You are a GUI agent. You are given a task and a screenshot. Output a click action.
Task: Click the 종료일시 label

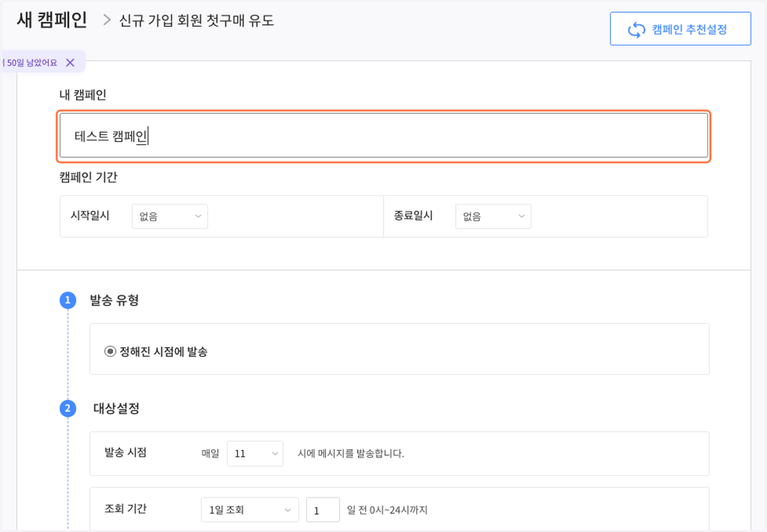pyautogui.click(x=414, y=215)
